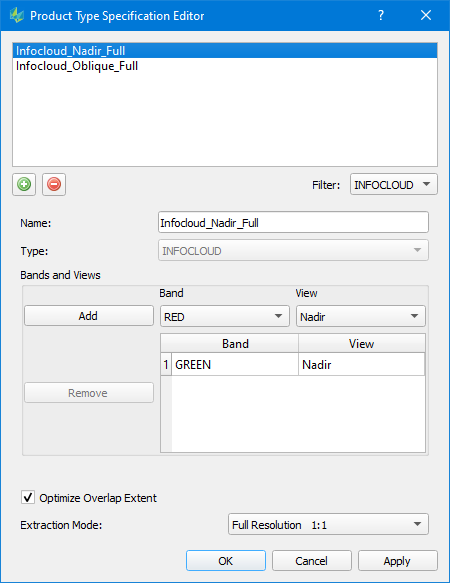Click the OK button

(x=226, y=560)
